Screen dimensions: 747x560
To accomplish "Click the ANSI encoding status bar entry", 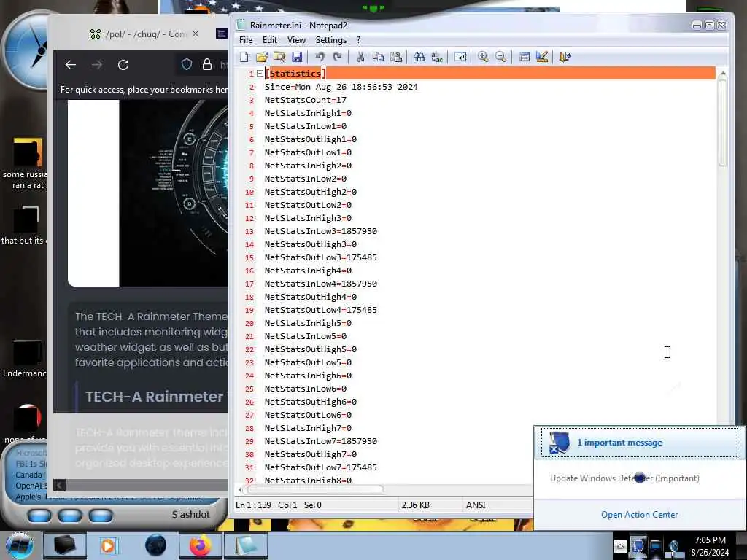I will 476,505.
